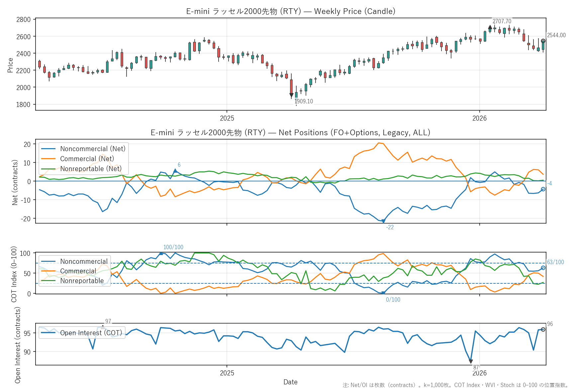The height and width of the screenshot is (392, 574).
Task: Click the blue line swatch for Open Interest legend
Action: pos(48,333)
